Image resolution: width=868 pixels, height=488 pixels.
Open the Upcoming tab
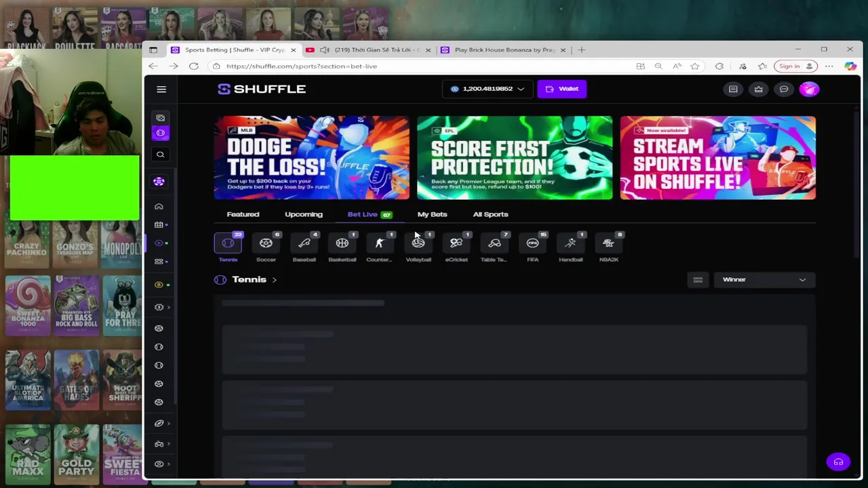[x=304, y=214]
